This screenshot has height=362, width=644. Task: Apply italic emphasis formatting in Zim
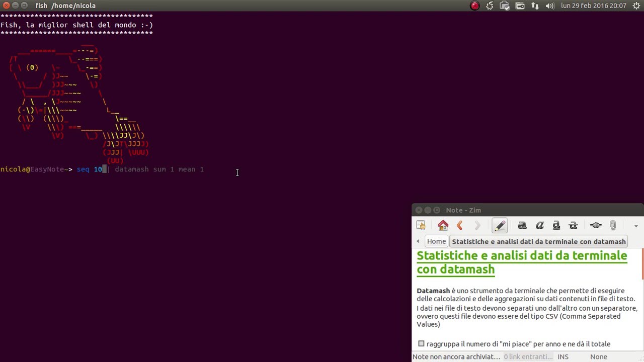point(539,225)
